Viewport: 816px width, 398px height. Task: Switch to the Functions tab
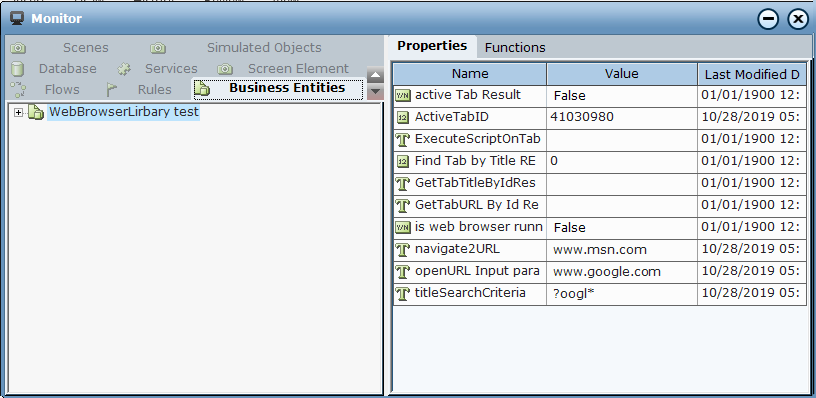[x=515, y=48]
